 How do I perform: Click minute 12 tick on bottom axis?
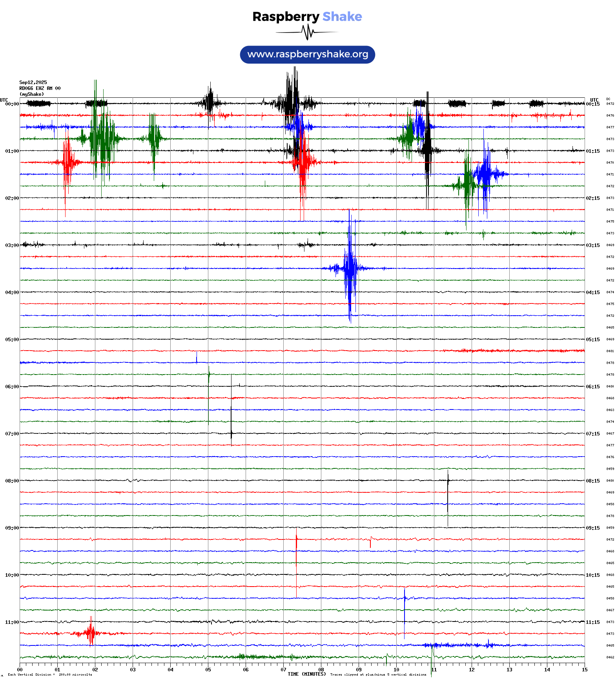coord(472,670)
